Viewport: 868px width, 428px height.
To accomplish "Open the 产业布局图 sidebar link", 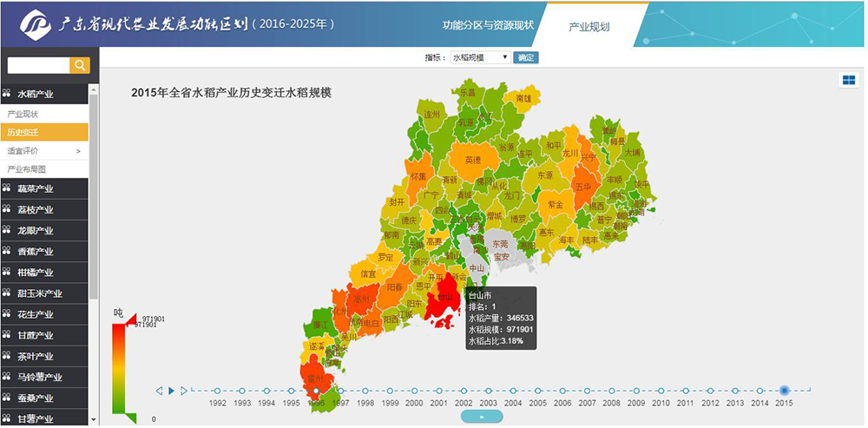I will [x=27, y=169].
